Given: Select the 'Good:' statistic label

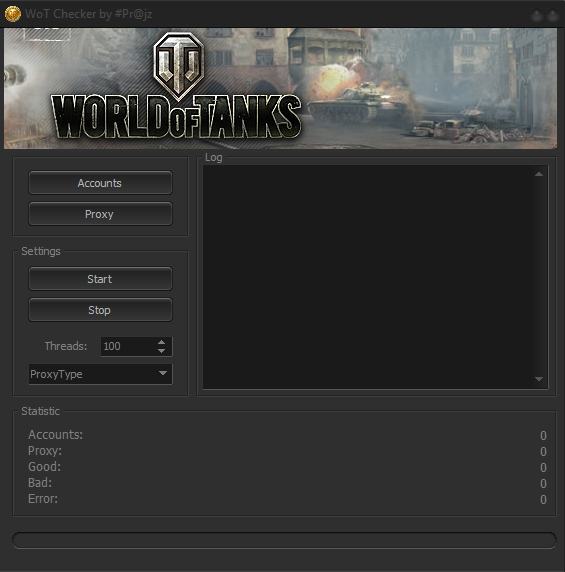Looking at the screenshot, I should (x=44, y=467).
